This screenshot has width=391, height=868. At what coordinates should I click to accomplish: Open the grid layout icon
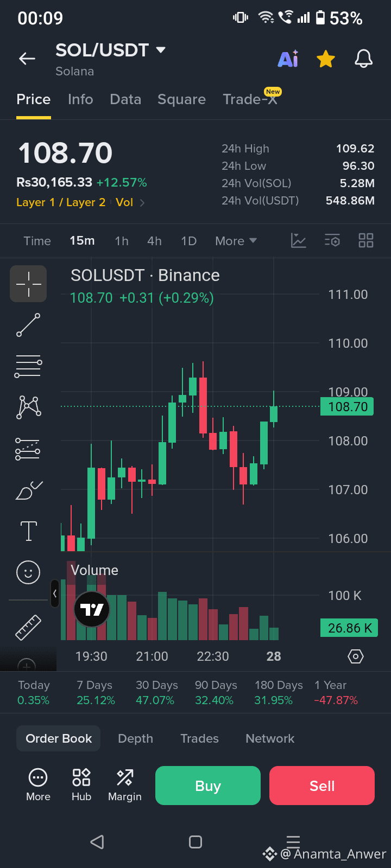[366, 240]
